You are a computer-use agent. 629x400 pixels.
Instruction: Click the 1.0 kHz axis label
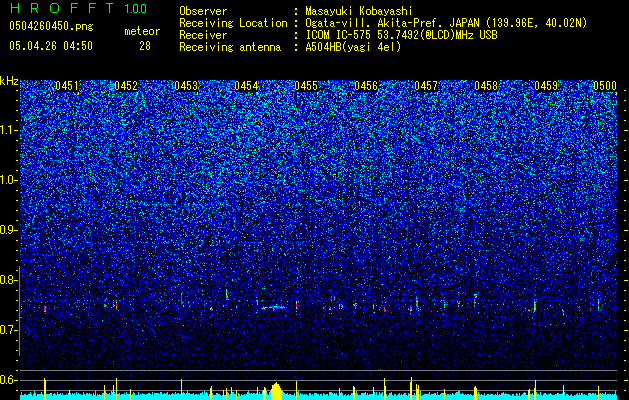tap(9, 180)
